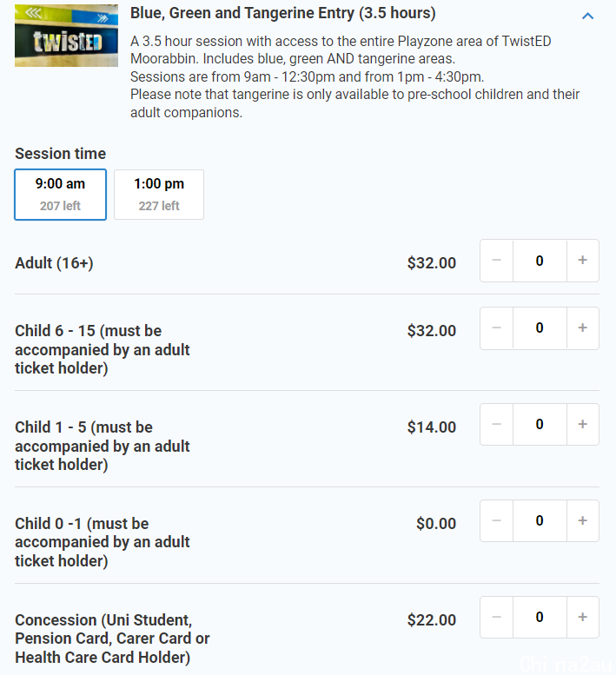
Task: Increase Adult (16+) ticket quantity
Action: pyautogui.click(x=582, y=261)
